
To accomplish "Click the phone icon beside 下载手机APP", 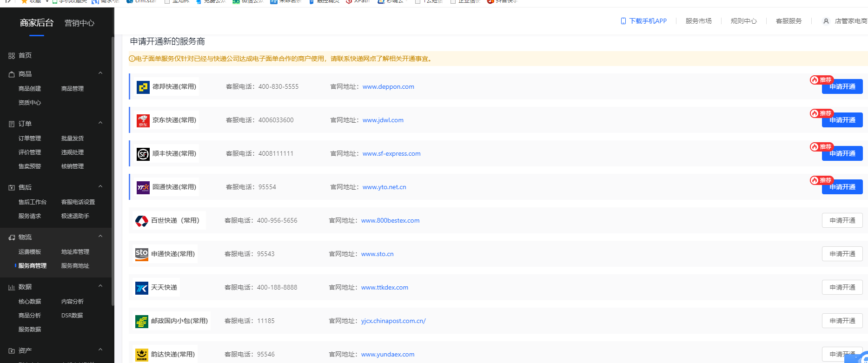I will tap(623, 21).
